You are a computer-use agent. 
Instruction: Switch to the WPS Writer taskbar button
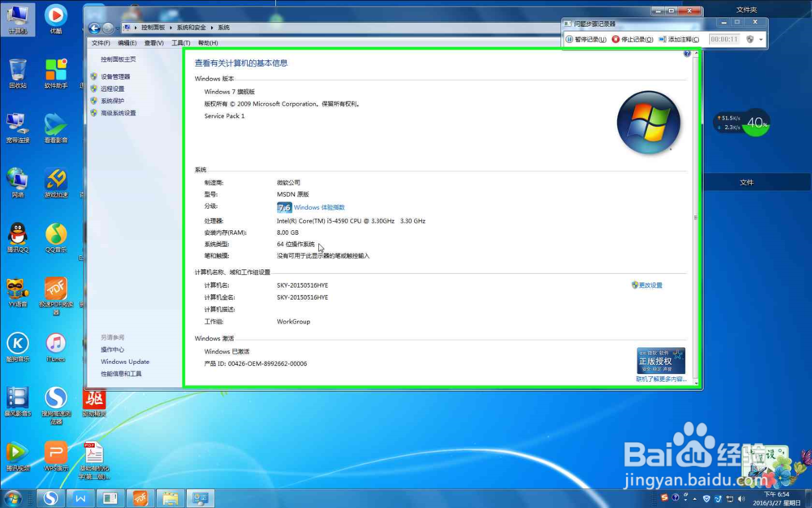coord(80,499)
